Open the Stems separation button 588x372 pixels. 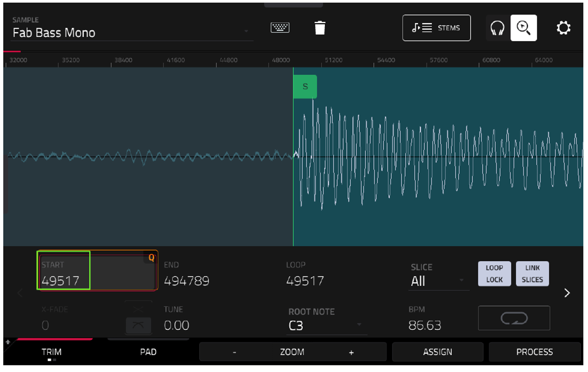(x=436, y=28)
